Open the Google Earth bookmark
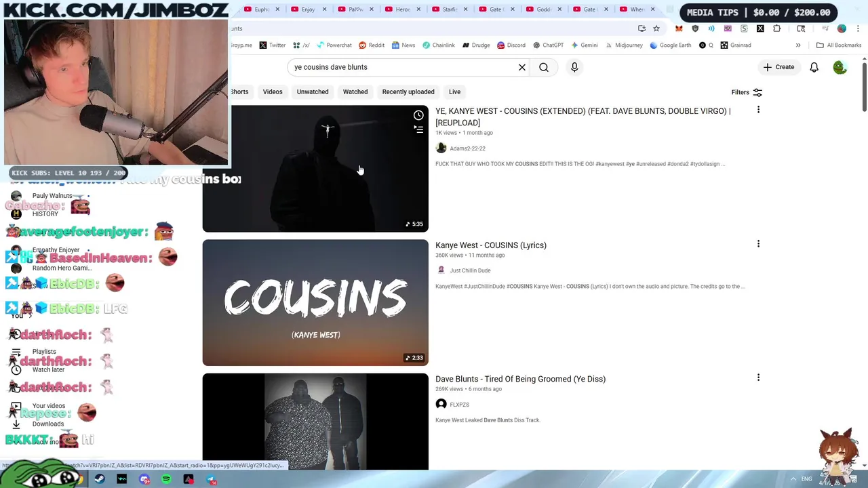The height and width of the screenshot is (488, 868). pos(671,45)
